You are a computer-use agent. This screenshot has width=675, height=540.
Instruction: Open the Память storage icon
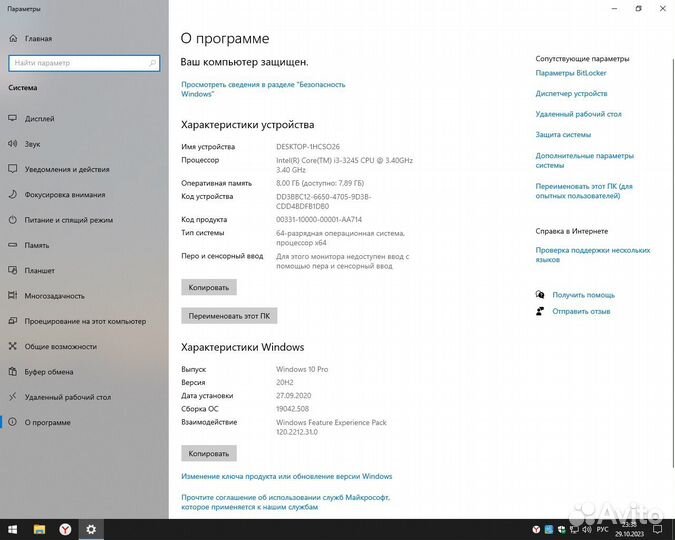click(13, 245)
